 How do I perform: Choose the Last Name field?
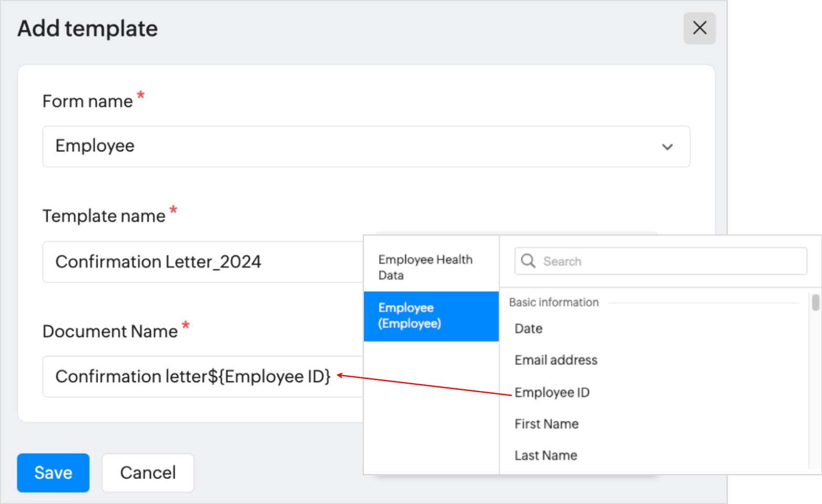click(546, 456)
